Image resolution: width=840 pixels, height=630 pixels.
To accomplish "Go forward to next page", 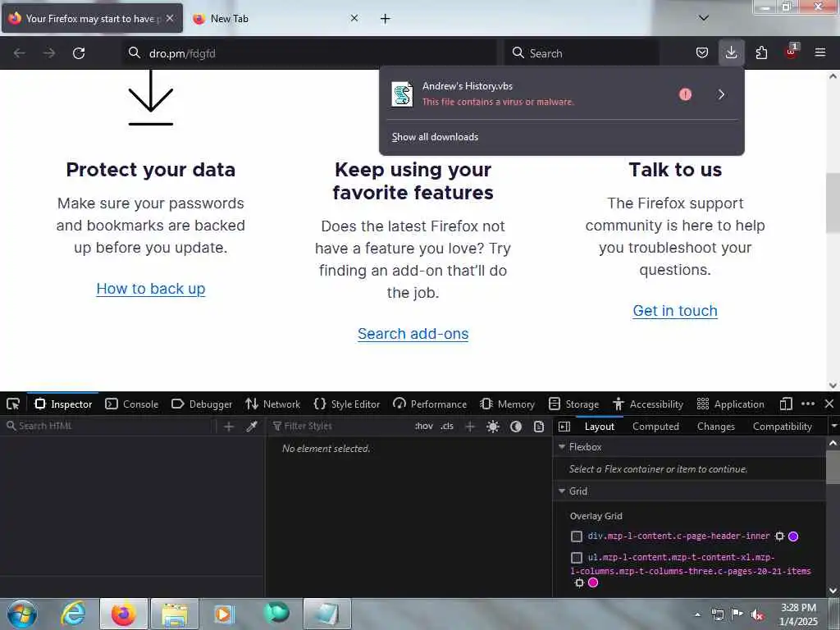I will pos(48,53).
